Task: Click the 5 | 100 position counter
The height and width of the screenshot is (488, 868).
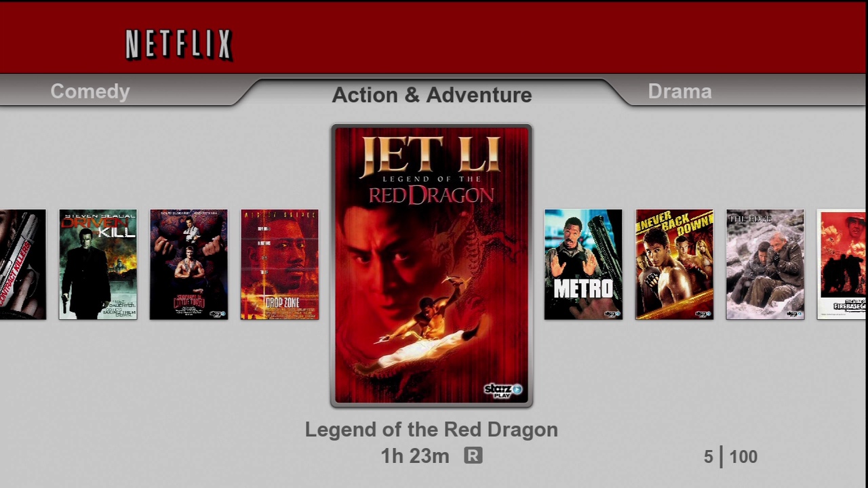Action: [730, 457]
